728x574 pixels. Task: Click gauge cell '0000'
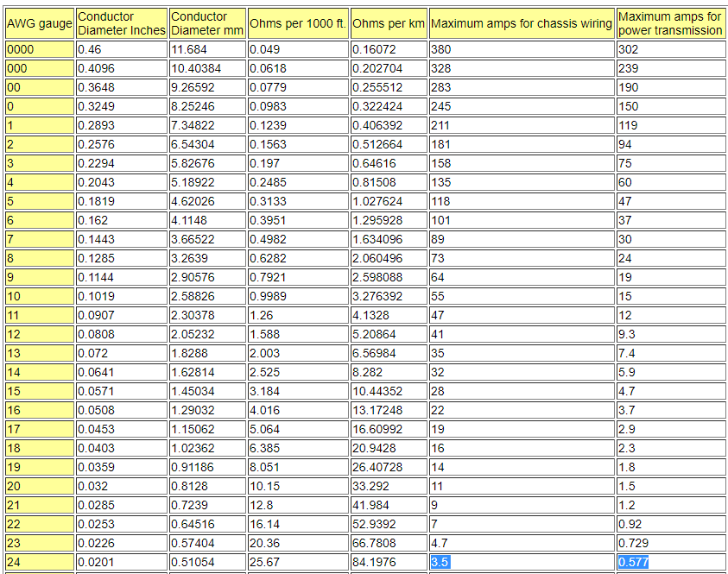coord(40,49)
